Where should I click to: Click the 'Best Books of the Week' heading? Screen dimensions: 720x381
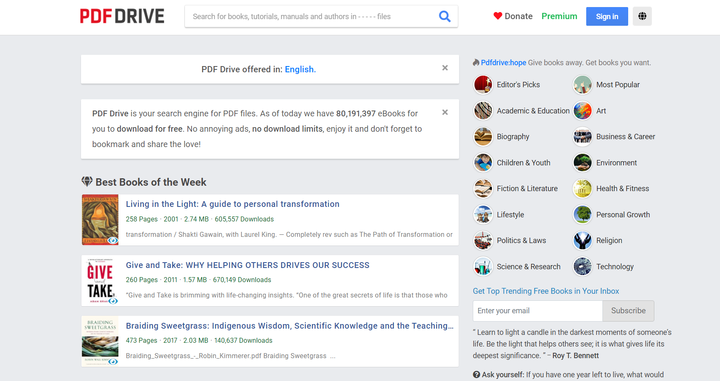(151, 182)
